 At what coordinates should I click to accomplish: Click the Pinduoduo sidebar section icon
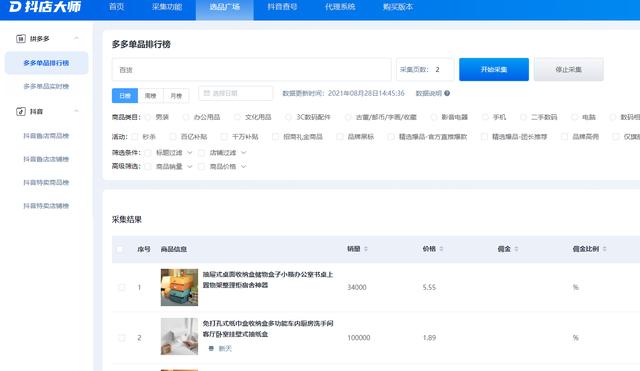coord(21,39)
